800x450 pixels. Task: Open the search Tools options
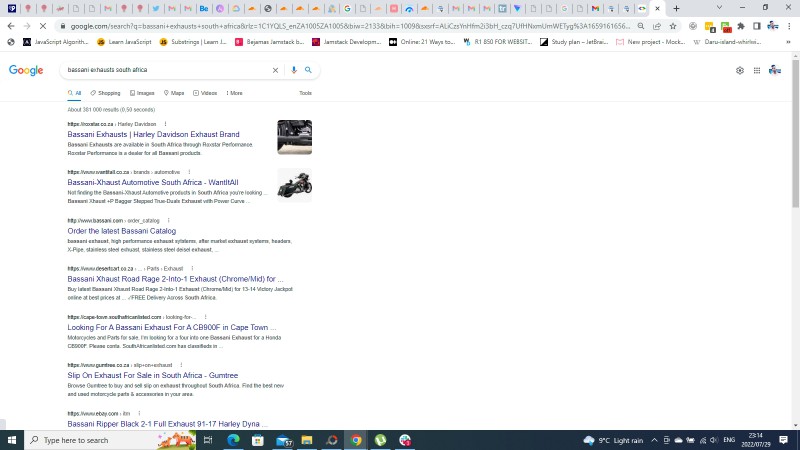click(x=305, y=93)
